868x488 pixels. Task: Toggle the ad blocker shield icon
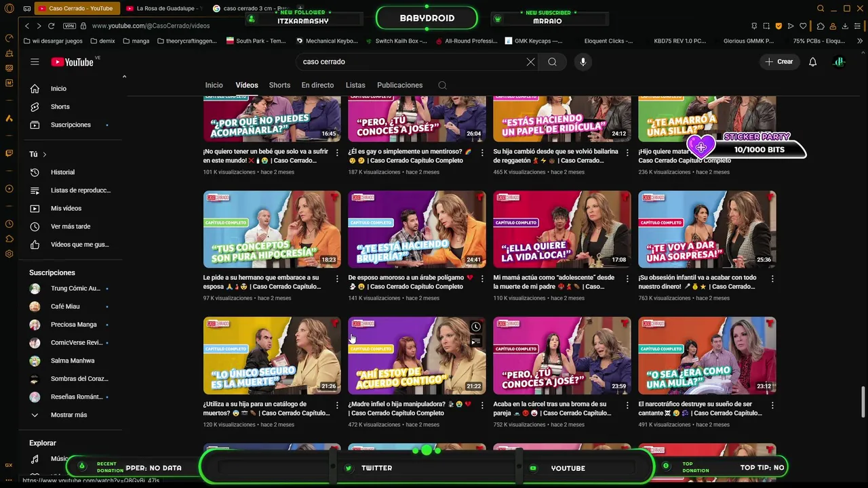778,26
